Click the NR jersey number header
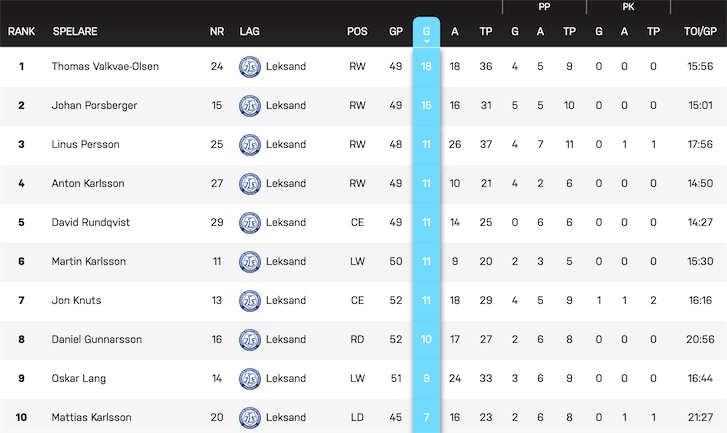 click(x=217, y=32)
